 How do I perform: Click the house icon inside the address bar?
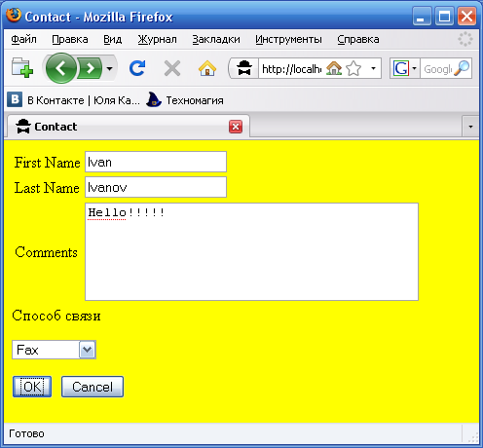pyautogui.click(x=334, y=68)
